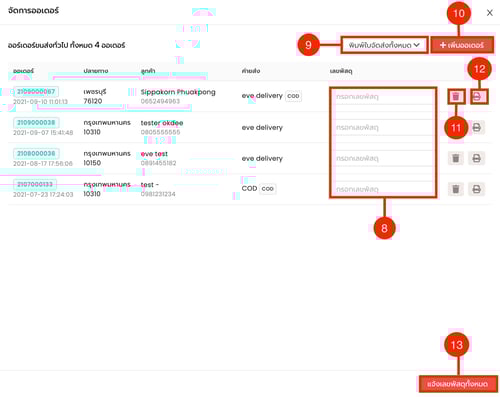Viewport: 500px width, 397px height.
Task: Delete order 2108000036 using trash icon
Action: [456, 158]
